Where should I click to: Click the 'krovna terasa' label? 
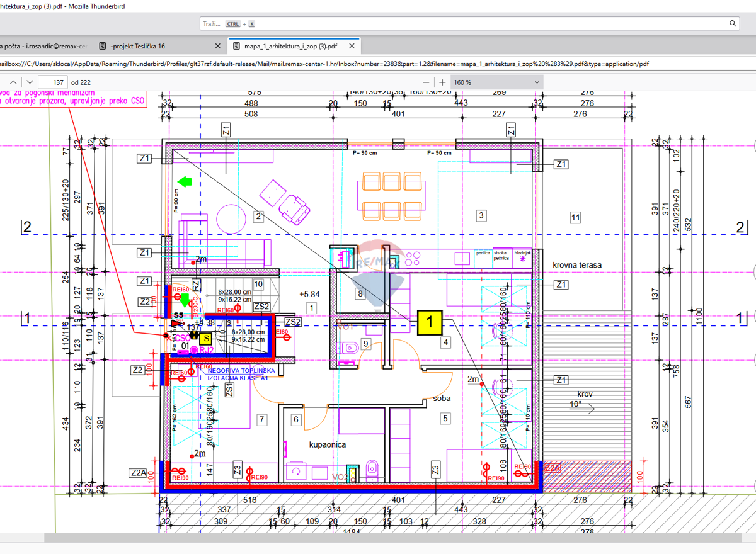pos(577,265)
